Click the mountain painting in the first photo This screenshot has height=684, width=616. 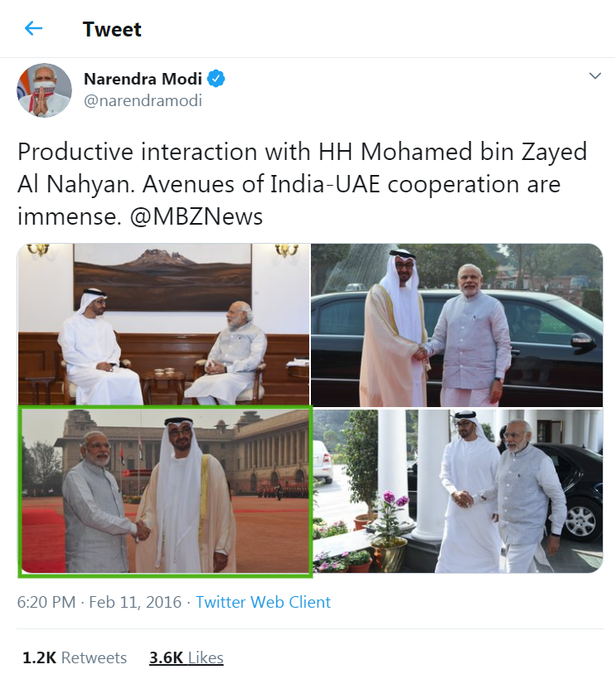162,277
